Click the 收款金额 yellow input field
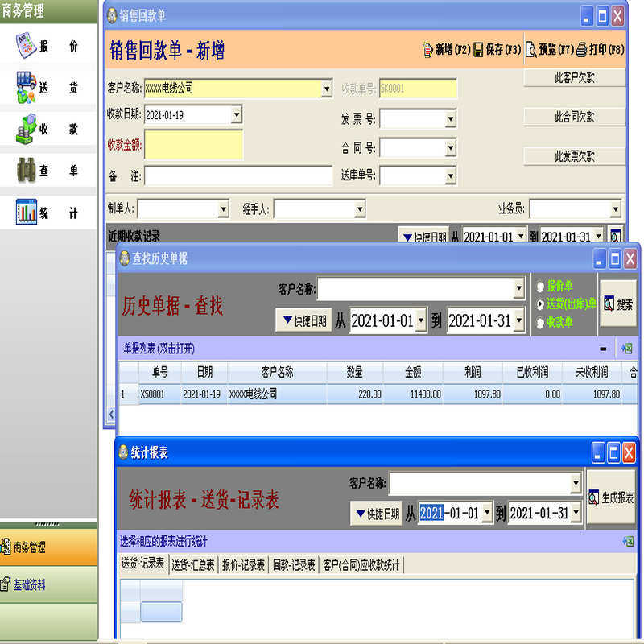Image resolution: width=644 pixels, height=644 pixels. pyautogui.click(x=193, y=145)
